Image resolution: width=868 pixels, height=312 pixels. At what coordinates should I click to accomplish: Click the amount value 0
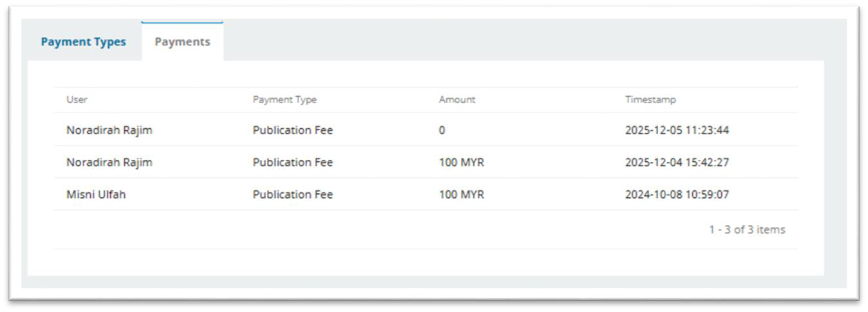(442, 130)
